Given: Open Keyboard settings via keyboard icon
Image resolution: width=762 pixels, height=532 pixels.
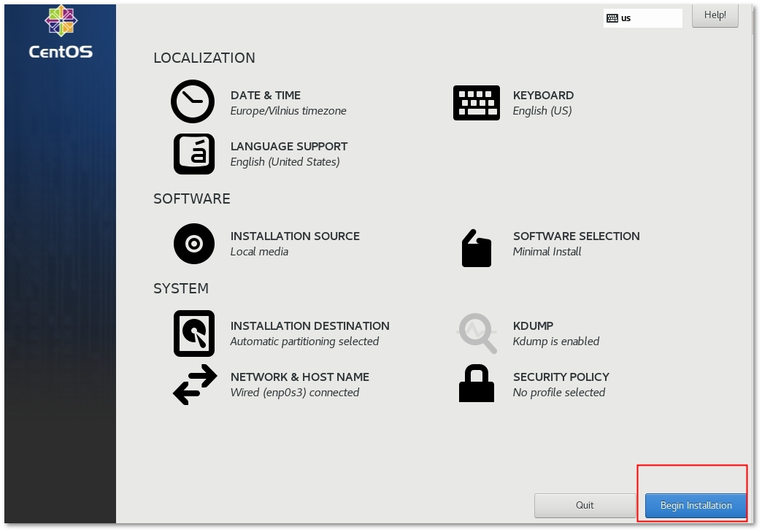Looking at the screenshot, I should pyautogui.click(x=476, y=102).
